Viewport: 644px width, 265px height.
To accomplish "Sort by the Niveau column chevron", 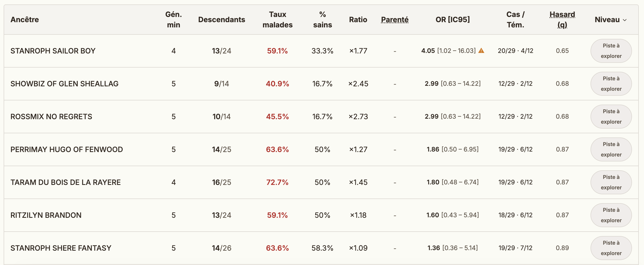I will 625,20.
